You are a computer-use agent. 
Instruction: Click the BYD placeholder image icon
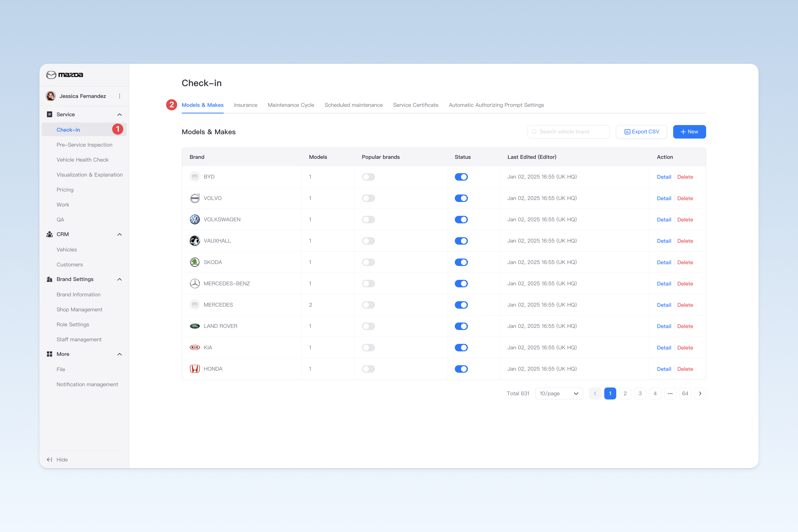(x=195, y=177)
